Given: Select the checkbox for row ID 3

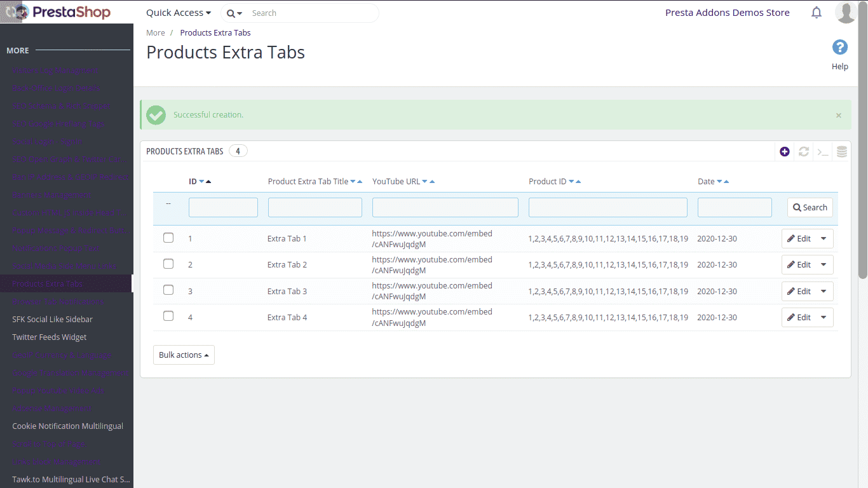Looking at the screenshot, I should [x=168, y=290].
